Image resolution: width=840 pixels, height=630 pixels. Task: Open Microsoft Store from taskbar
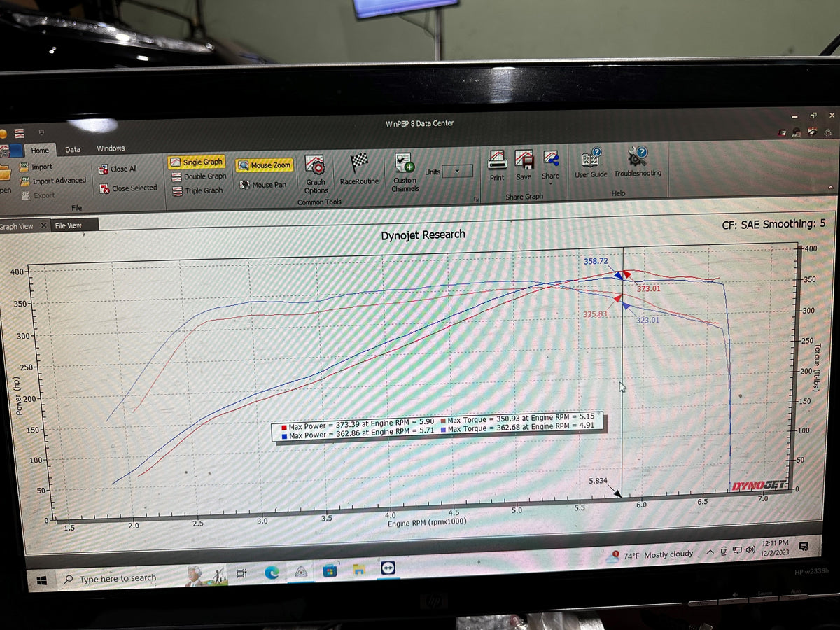point(330,570)
